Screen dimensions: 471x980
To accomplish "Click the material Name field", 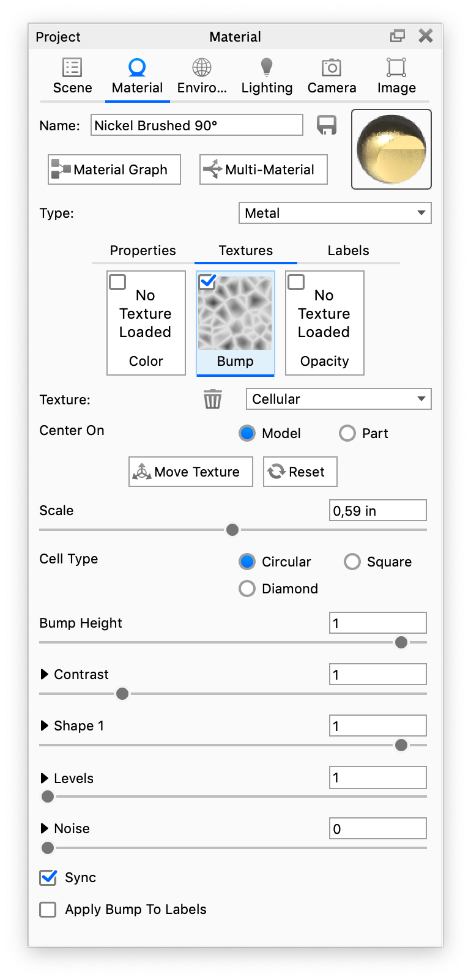I will [x=197, y=125].
